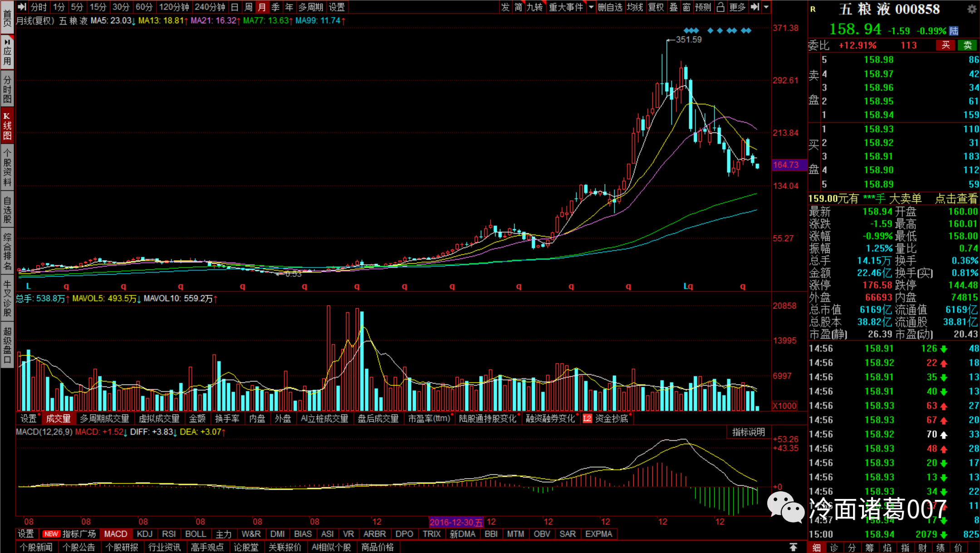Click the L2 资金抄底 badge icon
980x553 pixels.
(587, 419)
